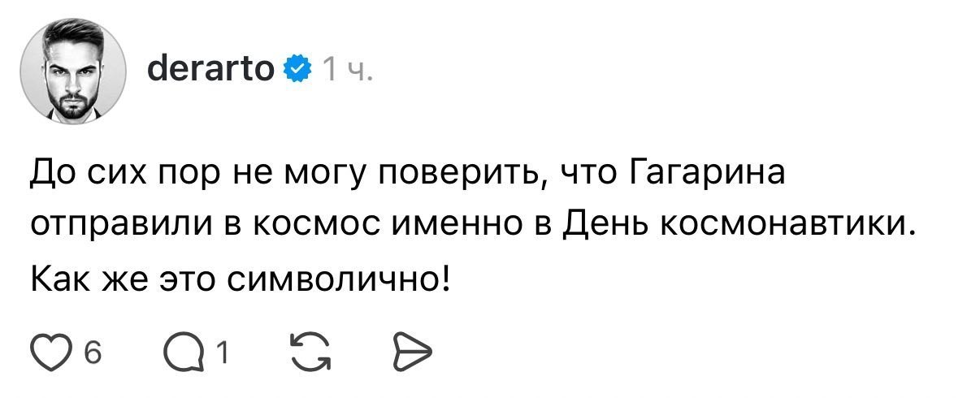Open the derarto username profile link
Image resolution: width=980 pixels, height=398 pixels.
[213, 71]
